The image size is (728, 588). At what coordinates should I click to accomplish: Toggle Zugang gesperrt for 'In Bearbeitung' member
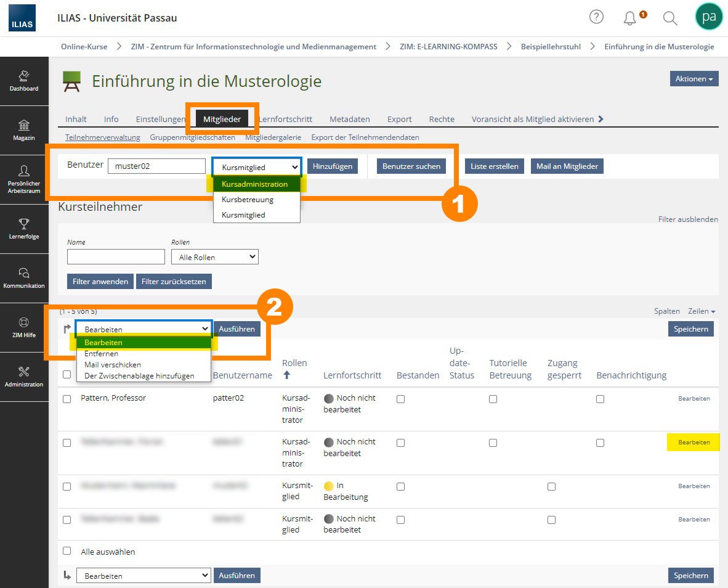(551, 486)
